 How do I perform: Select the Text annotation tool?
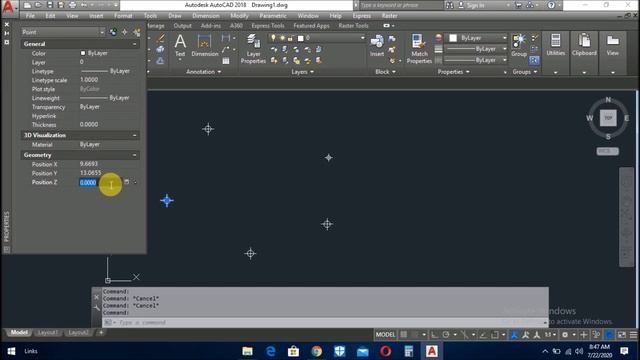tap(180, 45)
